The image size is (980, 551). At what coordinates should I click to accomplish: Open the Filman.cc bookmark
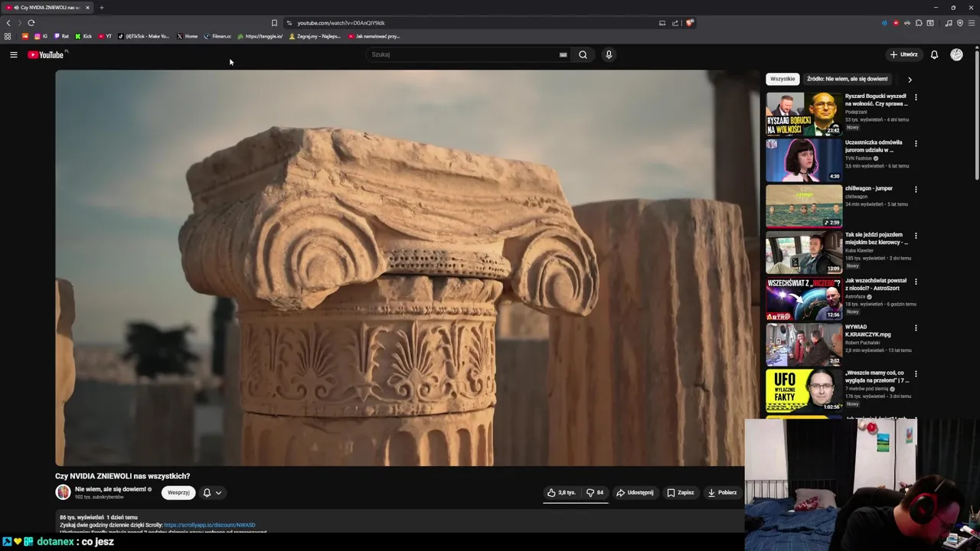[217, 36]
